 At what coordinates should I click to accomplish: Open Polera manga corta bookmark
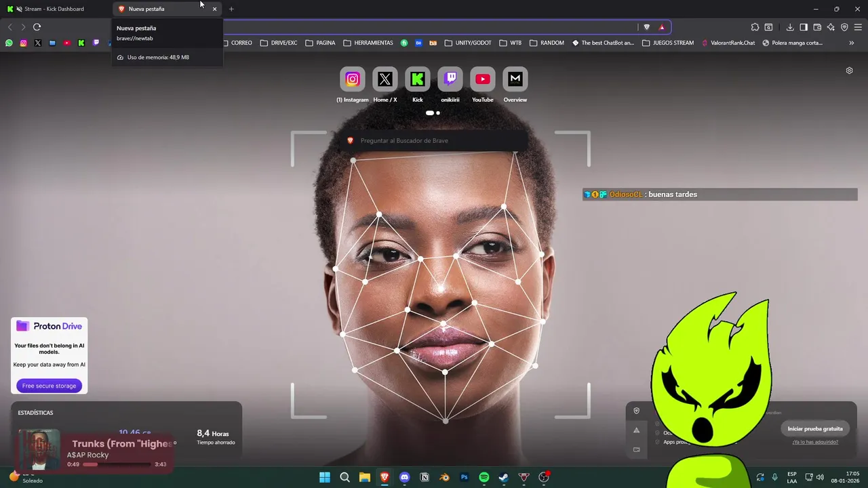click(792, 43)
